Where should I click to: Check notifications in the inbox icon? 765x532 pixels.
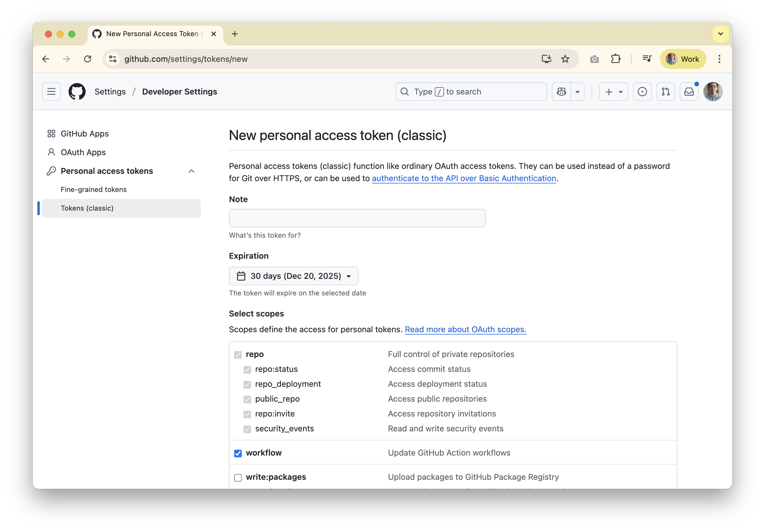coord(689,92)
